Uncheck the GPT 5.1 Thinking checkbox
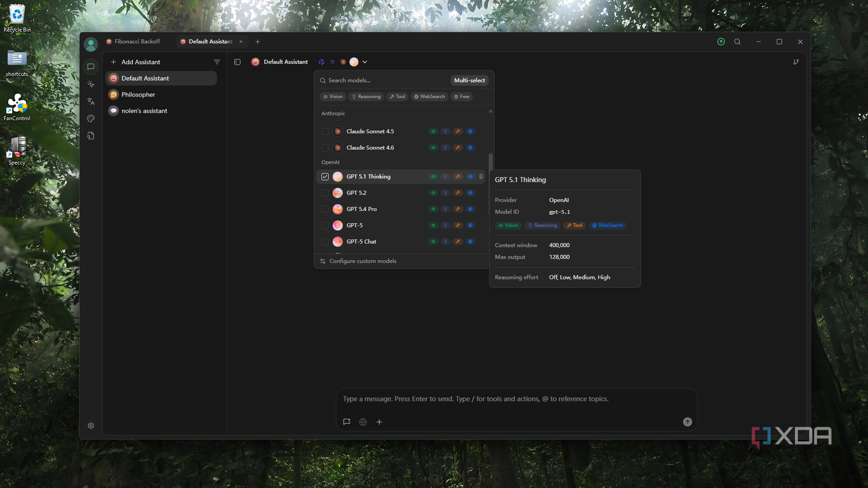This screenshot has width=868, height=488. pyautogui.click(x=325, y=177)
